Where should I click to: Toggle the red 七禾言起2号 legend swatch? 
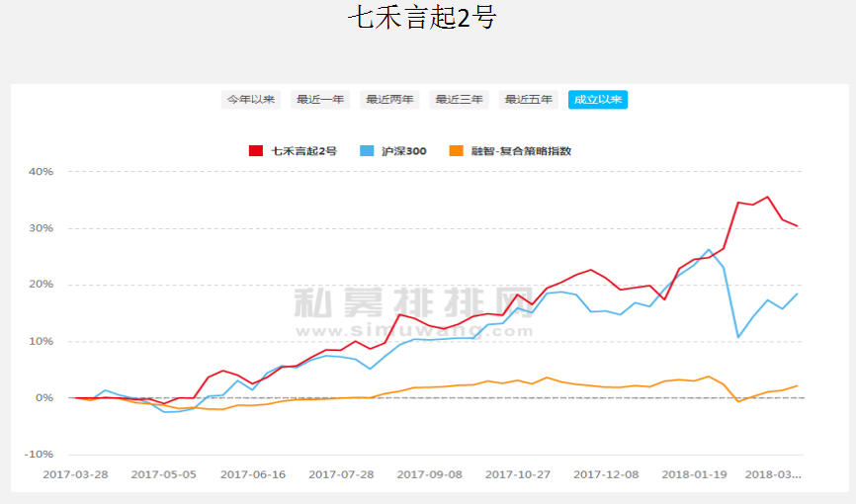tap(255, 151)
